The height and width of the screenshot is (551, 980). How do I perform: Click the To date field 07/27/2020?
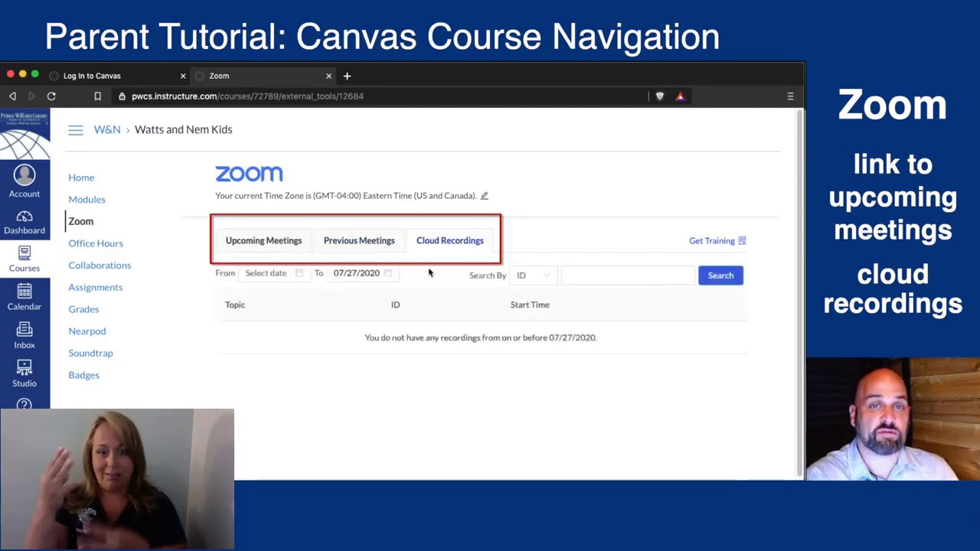[x=363, y=273]
